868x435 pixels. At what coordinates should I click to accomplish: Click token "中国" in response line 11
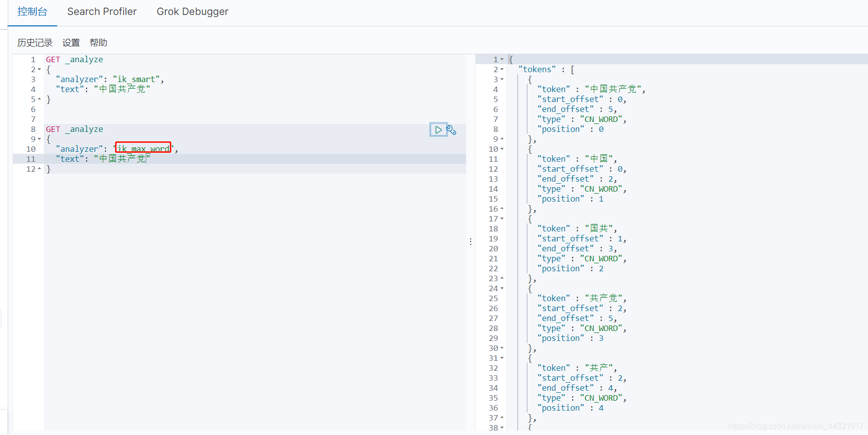[599, 159]
